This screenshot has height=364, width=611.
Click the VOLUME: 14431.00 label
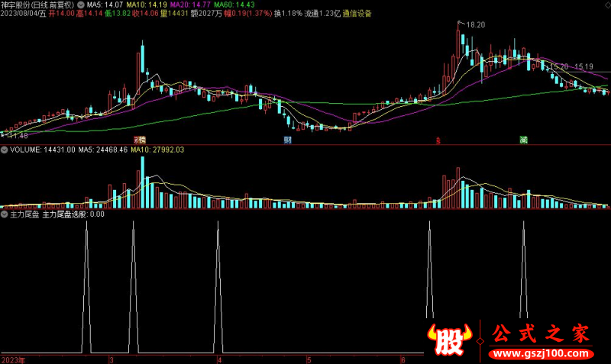pyautogui.click(x=43, y=150)
